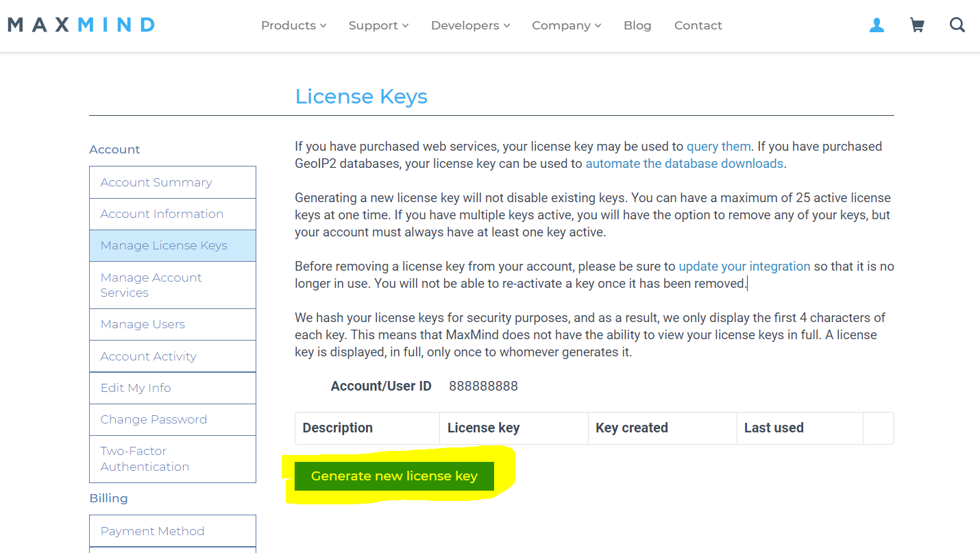The width and height of the screenshot is (980, 553).
Task: Select Manage License Keys in sidebar
Action: pyautogui.click(x=173, y=245)
